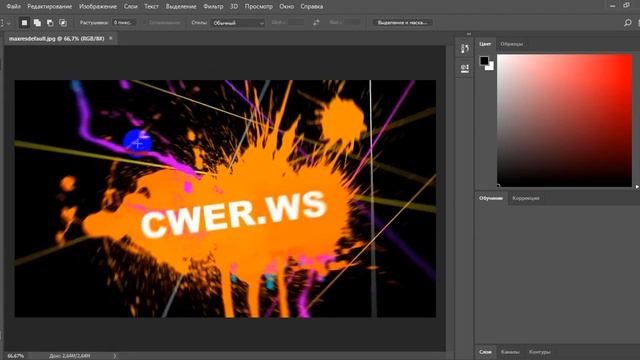Click the swap width and height icon

point(316,23)
